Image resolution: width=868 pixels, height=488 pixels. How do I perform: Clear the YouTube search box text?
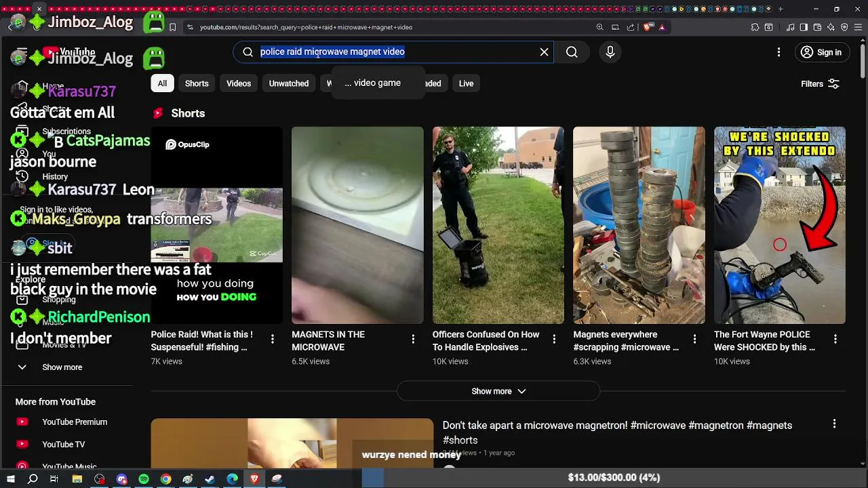pos(544,52)
